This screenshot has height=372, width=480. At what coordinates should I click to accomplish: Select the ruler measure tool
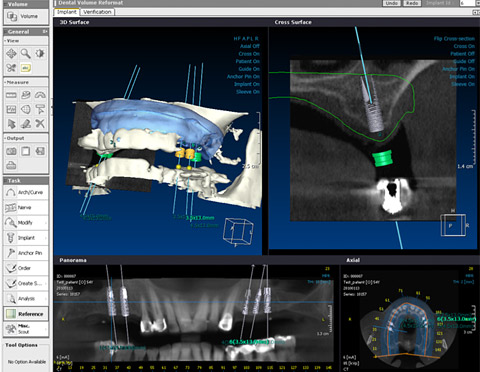click(x=11, y=95)
